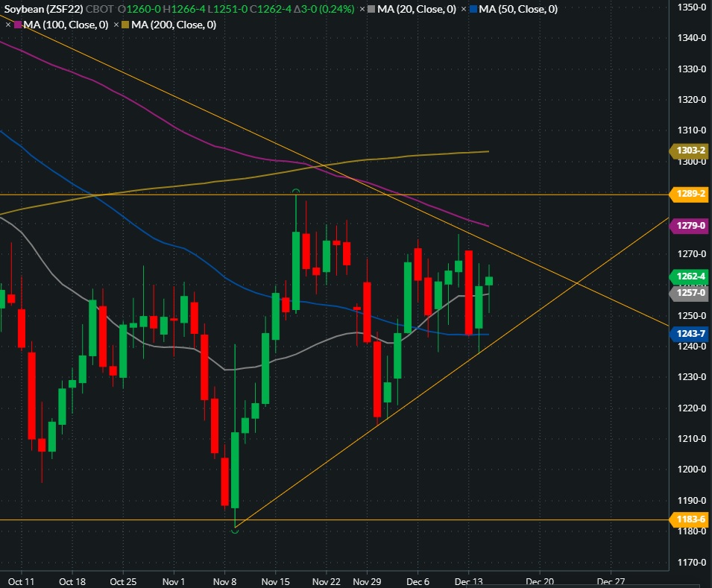Click the green 1262-4 last price label
712x588 pixels.
[x=688, y=275]
